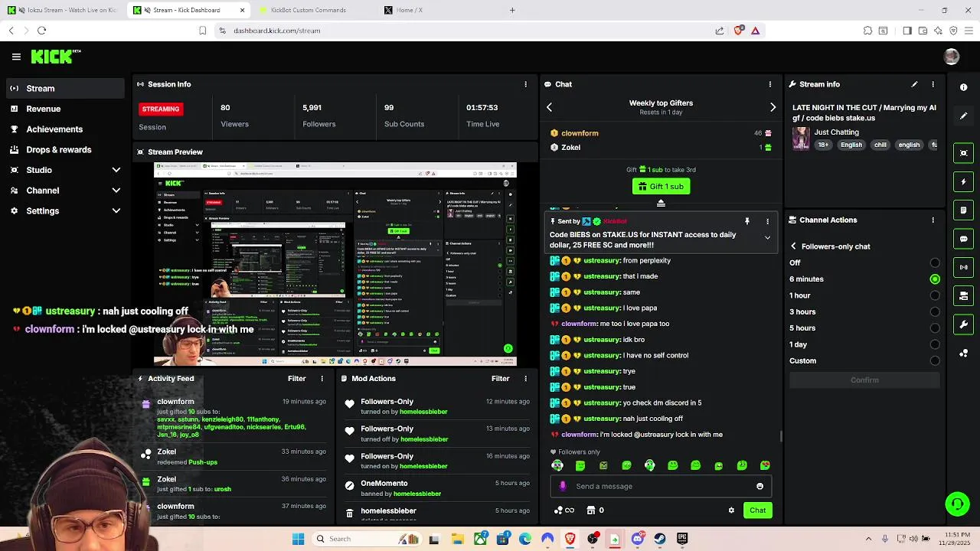Toggle the broadcast signal widget in sidebar
The width and height of the screenshot is (980, 551).
964,267
